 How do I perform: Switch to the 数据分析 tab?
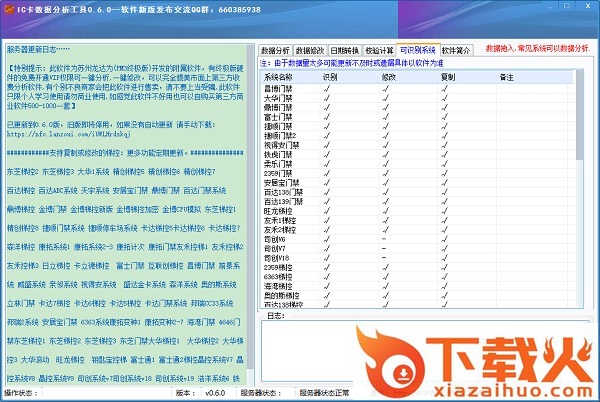tap(275, 50)
